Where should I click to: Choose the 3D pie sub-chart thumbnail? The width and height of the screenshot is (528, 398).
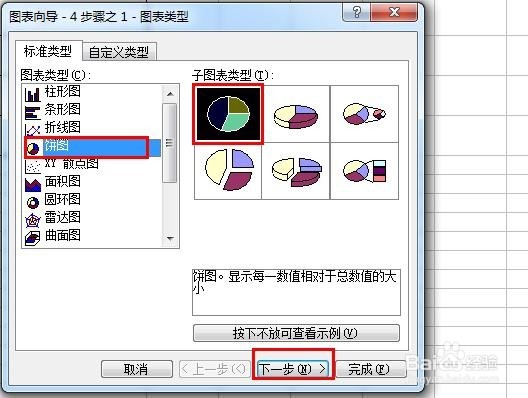click(296, 114)
